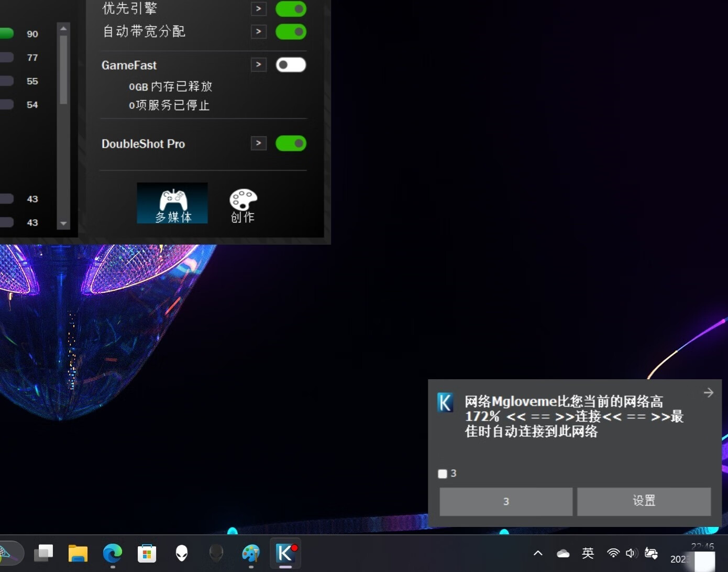The width and height of the screenshot is (728, 572).
Task: Expand the GameFast settings chevron
Action: click(x=258, y=64)
